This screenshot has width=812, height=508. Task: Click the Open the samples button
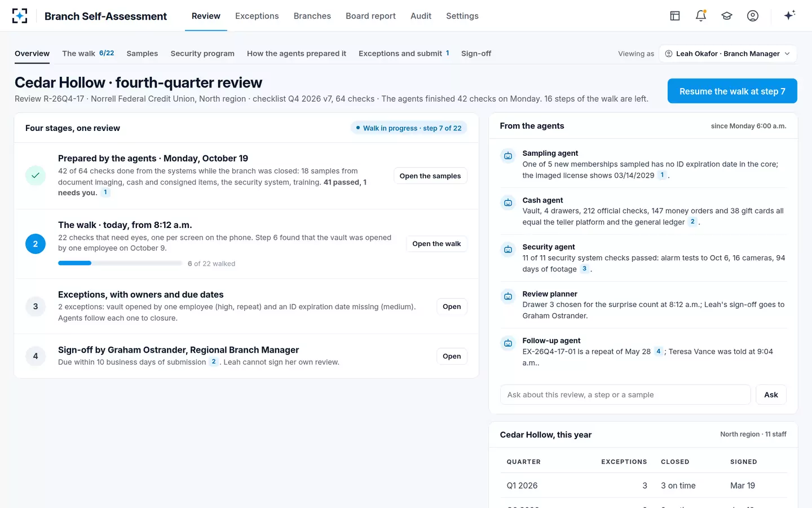click(430, 176)
